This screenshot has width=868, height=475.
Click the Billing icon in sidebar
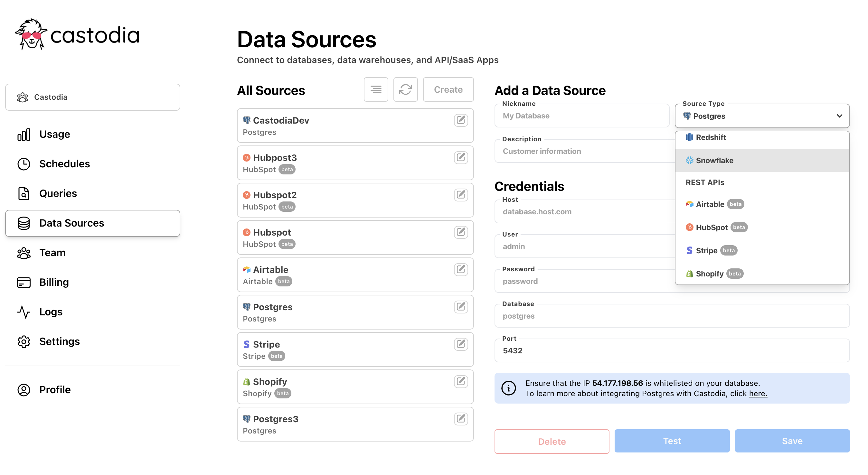[24, 282]
